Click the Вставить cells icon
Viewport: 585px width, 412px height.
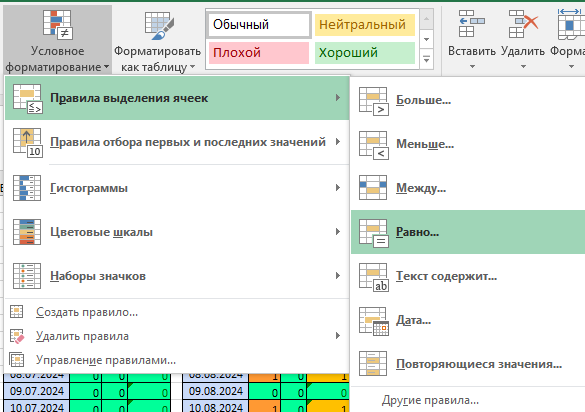click(472, 24)
